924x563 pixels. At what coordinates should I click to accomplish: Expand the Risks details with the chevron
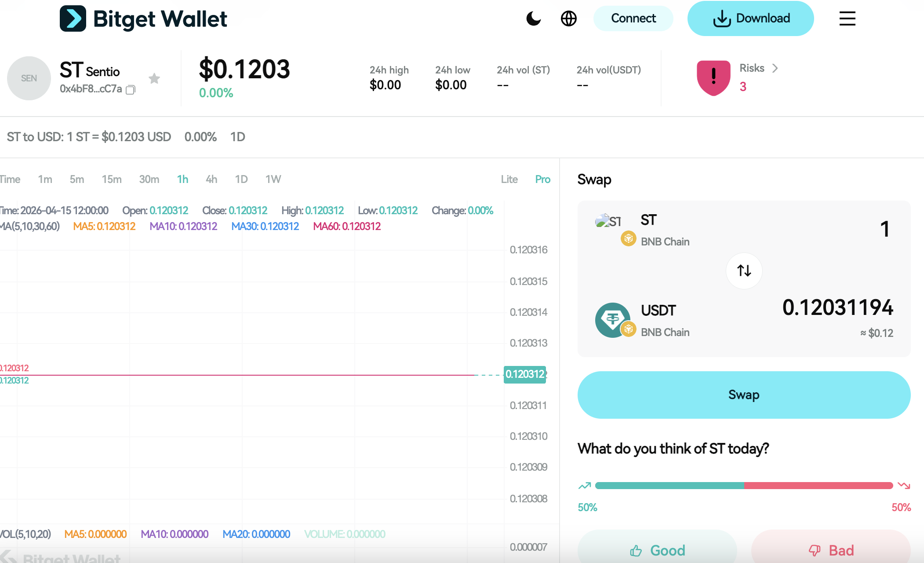point(775,68)
